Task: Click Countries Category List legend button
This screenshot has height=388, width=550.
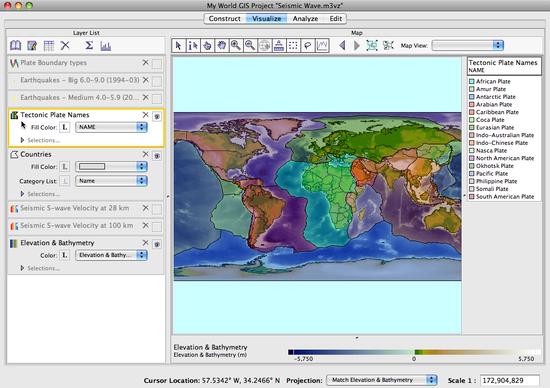Action: coord(65,181)
